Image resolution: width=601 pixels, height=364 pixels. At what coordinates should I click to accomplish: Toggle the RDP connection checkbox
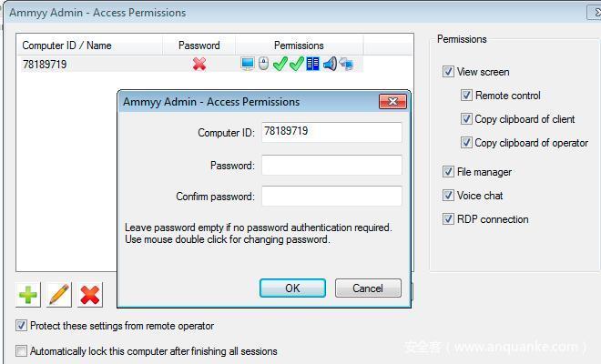pyautogui.click(x=449, y=219)
